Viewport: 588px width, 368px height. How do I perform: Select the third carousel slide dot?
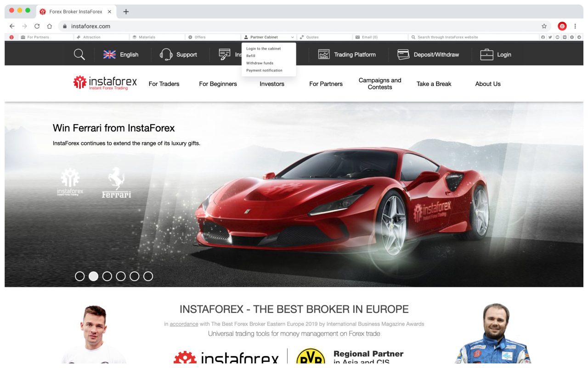coord(107,276)
